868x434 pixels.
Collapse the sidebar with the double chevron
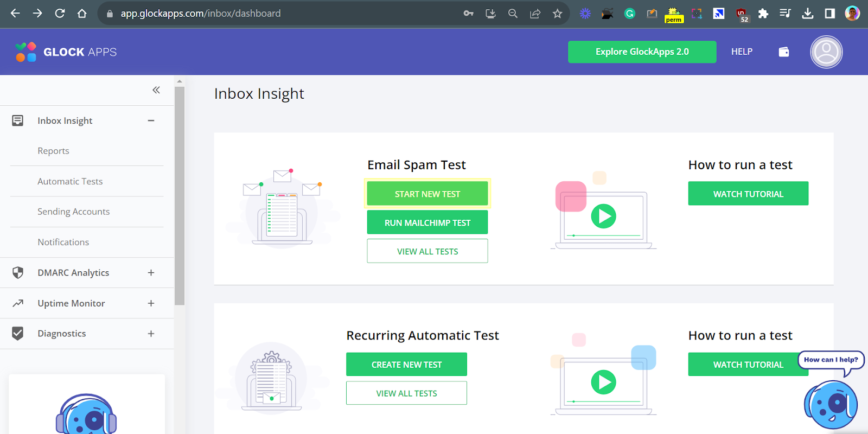point(156,90)
